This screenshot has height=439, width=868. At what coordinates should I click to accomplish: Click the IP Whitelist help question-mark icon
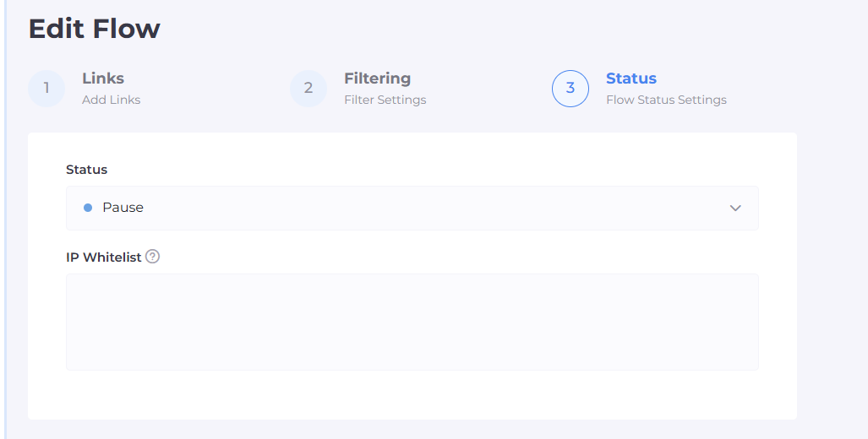pos(152,257)
